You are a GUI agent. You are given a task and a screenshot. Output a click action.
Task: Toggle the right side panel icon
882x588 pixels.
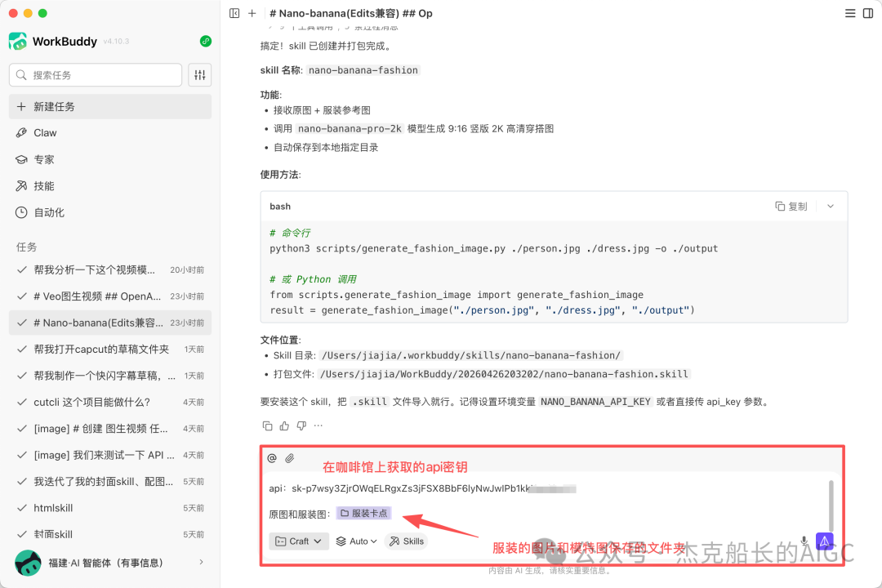coord(868,13)
